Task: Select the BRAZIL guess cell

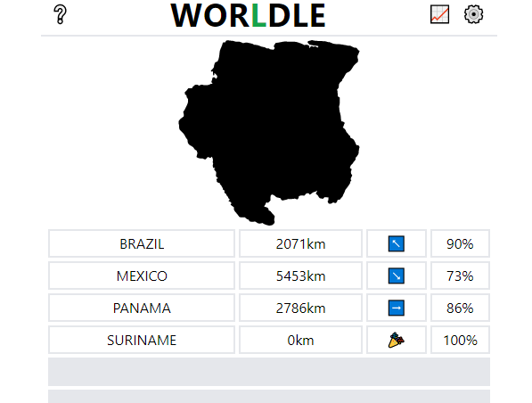Action: (142, 243)
